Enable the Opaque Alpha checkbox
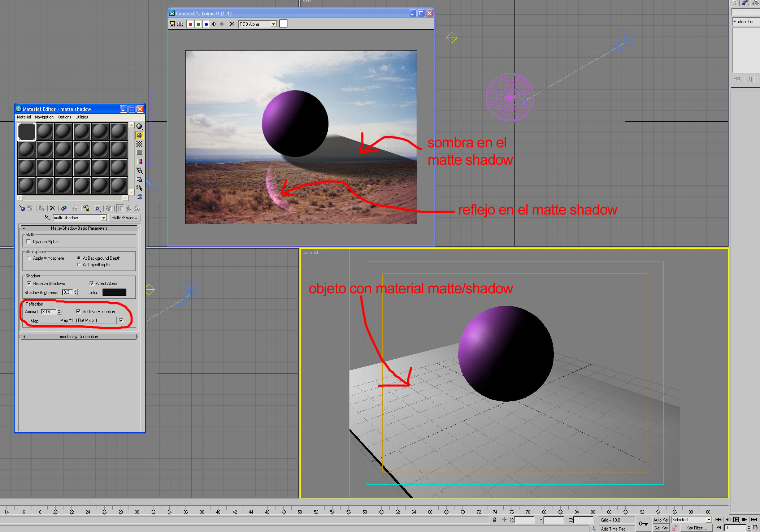760x532 pixels. (29, 242)
